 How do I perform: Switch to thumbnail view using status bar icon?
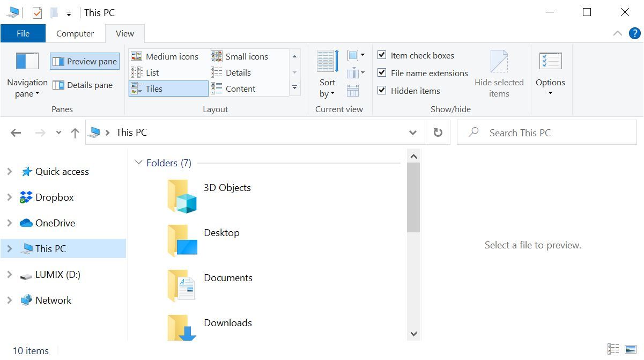point(631,349)
